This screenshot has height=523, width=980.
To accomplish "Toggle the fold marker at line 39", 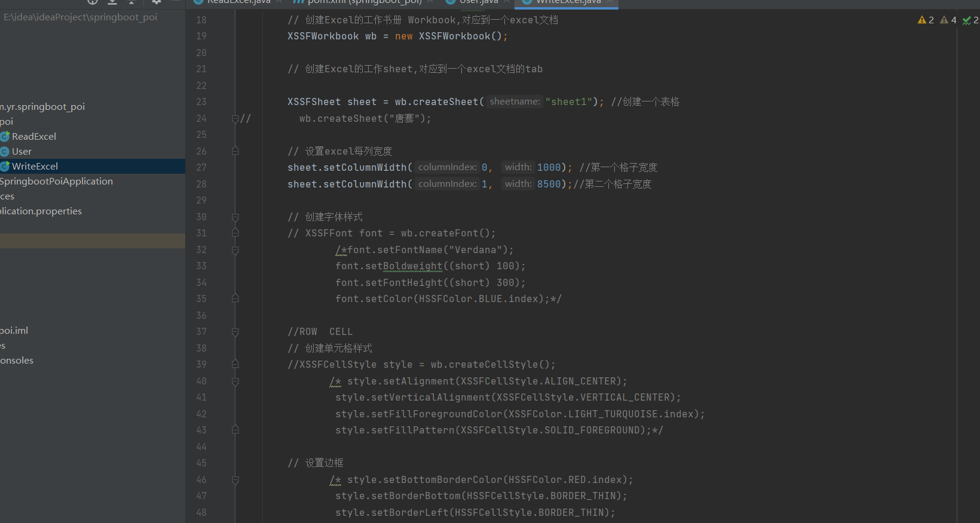I will tap(235, 364).
